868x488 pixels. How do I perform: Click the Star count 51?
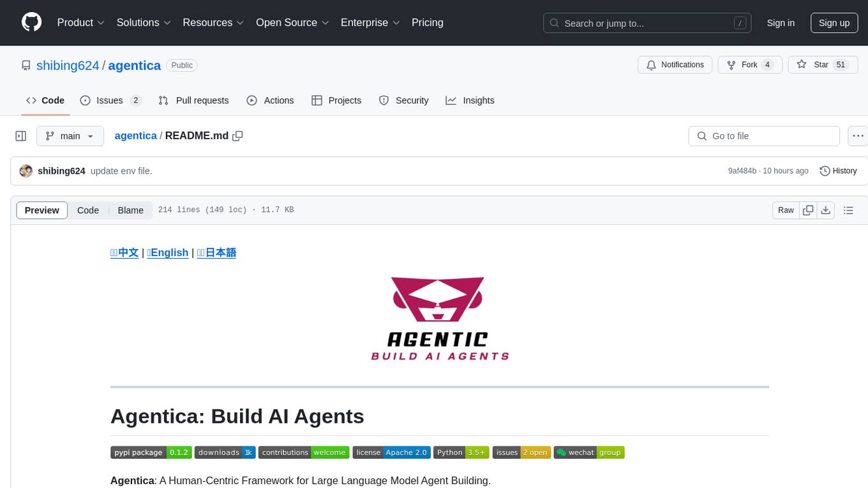[x=841, y=65]
